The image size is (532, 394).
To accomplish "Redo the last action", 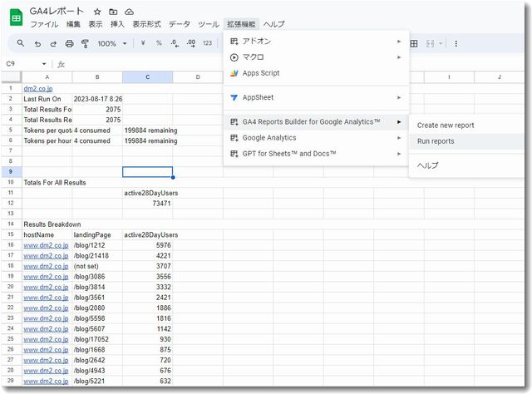I will [53, 43].
